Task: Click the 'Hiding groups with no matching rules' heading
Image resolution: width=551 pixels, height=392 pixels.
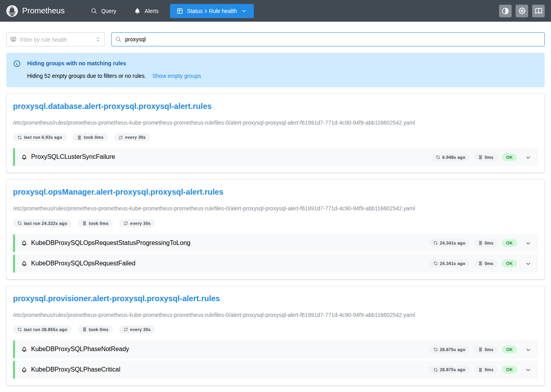Action: [77, 63]
